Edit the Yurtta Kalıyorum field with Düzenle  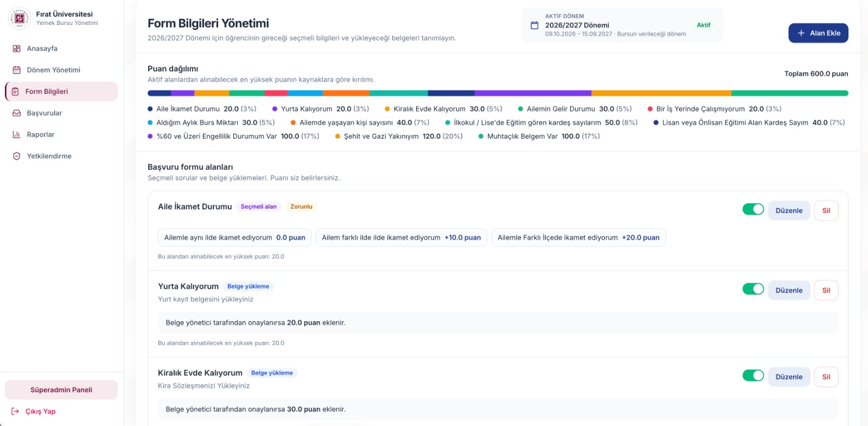coord(789,290)
